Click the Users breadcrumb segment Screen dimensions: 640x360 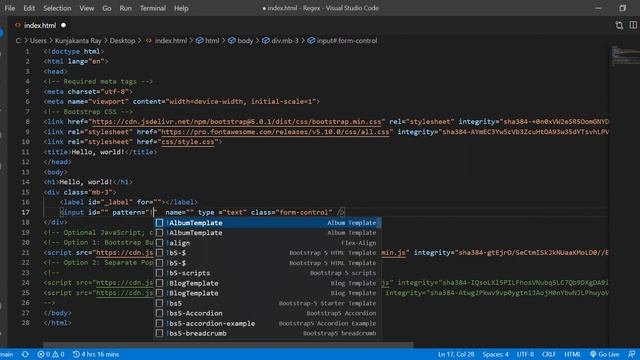click(x=38, y=41)
